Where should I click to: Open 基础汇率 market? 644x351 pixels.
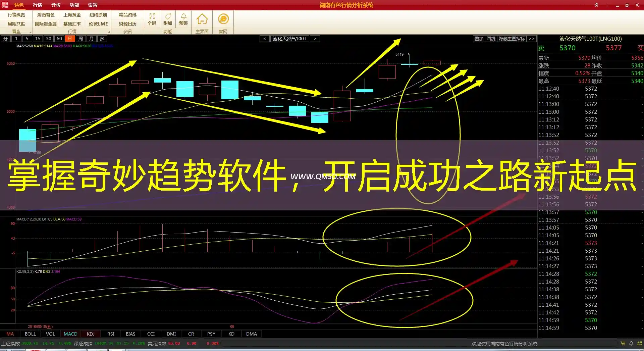tap(72, 24)
